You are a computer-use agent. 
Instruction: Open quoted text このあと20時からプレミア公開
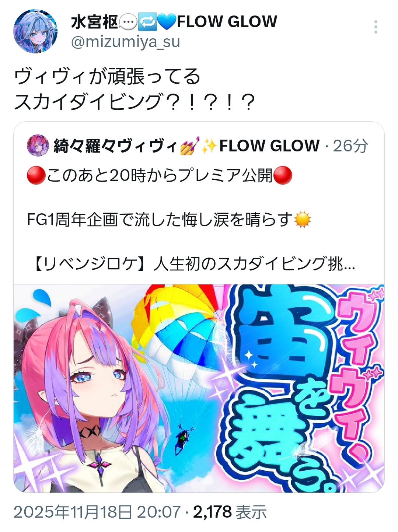coord(159,176)
